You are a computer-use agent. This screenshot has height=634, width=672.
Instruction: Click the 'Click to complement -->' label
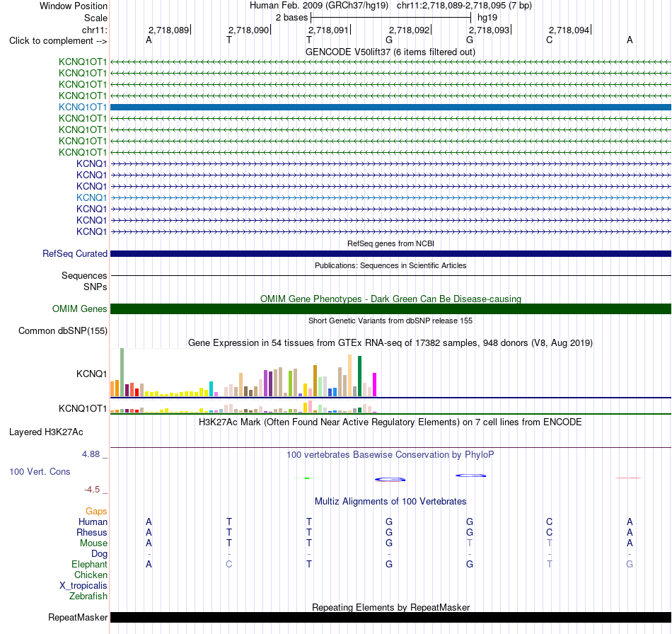58,41
